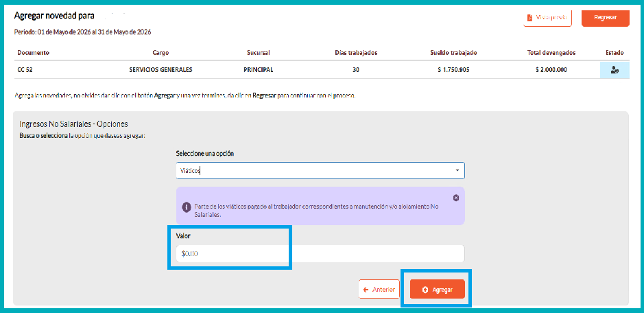Select the Estado column header
Viewport: 644px width, 313px height.
coord(615,53)
